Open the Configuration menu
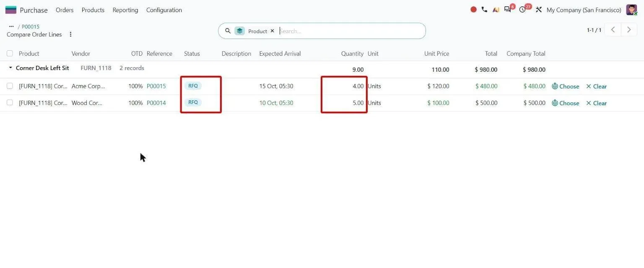Screen dimensions: 644x268 [164, 10]
